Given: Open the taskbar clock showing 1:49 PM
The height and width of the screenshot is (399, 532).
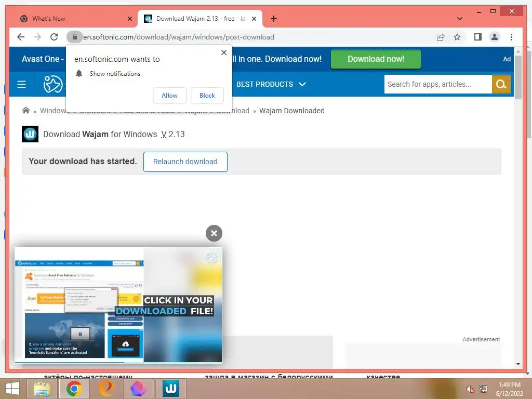Looking at the screenshot, I should (510, 389).
